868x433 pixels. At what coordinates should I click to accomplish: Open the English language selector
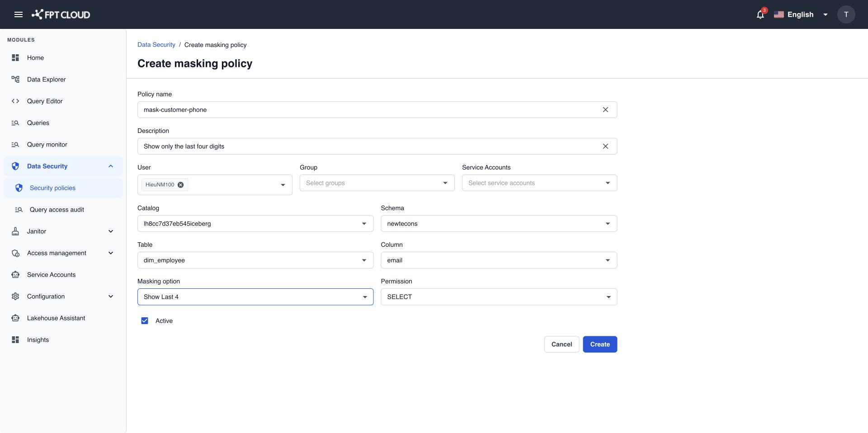coord(801,14)
